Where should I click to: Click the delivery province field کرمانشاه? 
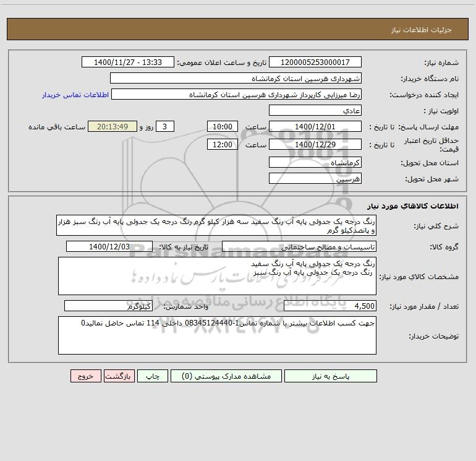315,162
